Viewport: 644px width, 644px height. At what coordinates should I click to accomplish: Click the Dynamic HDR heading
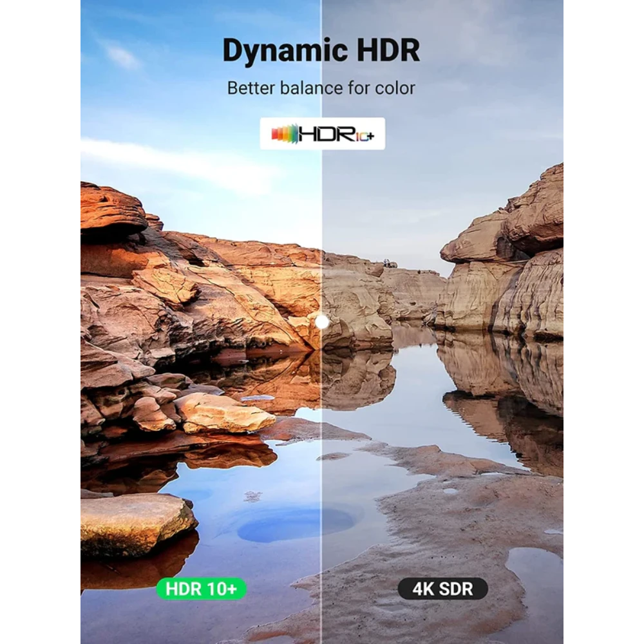click(321, 52)
